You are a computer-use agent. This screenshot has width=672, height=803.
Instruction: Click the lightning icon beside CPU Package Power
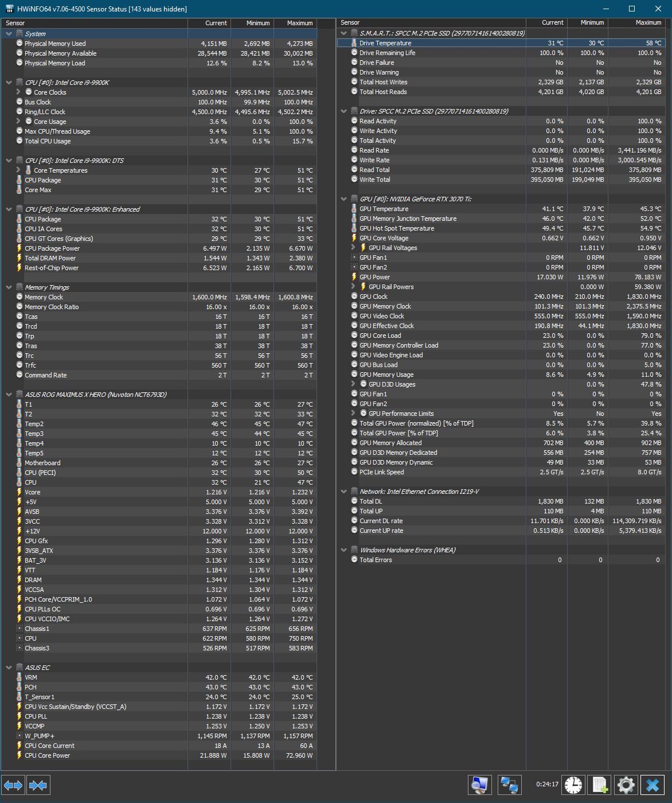coord(19,248)
